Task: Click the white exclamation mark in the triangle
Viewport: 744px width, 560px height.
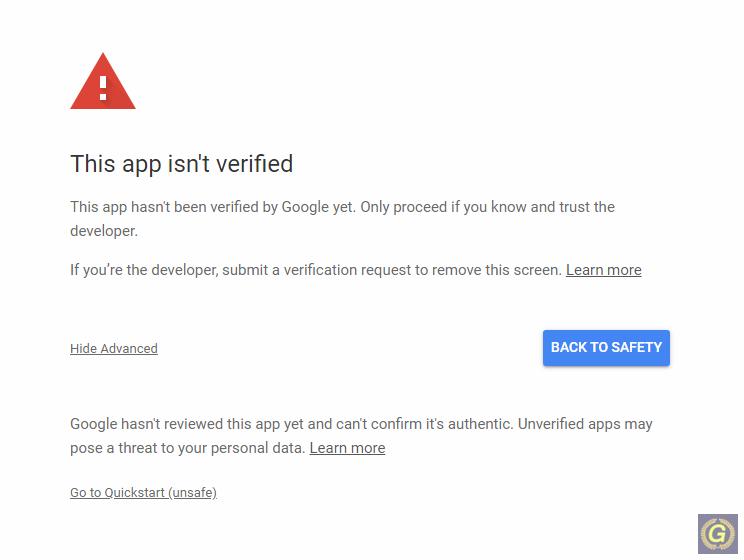Action: click(103, 89)
